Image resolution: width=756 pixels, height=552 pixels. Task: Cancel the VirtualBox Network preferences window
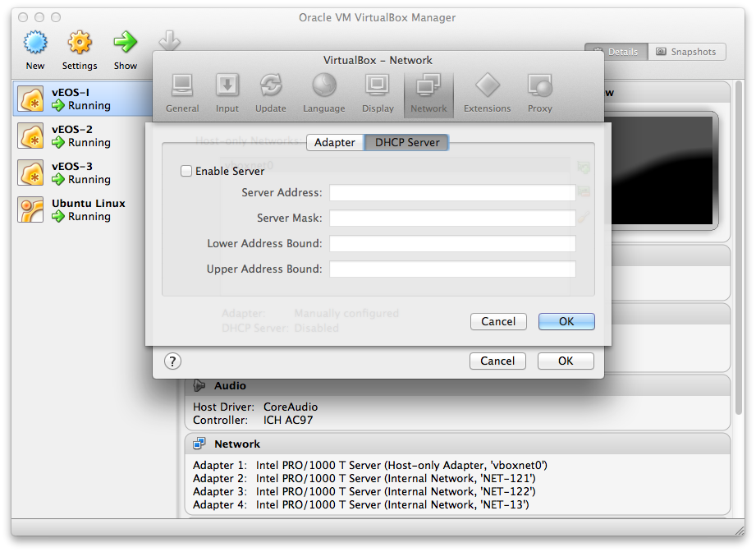497,361
